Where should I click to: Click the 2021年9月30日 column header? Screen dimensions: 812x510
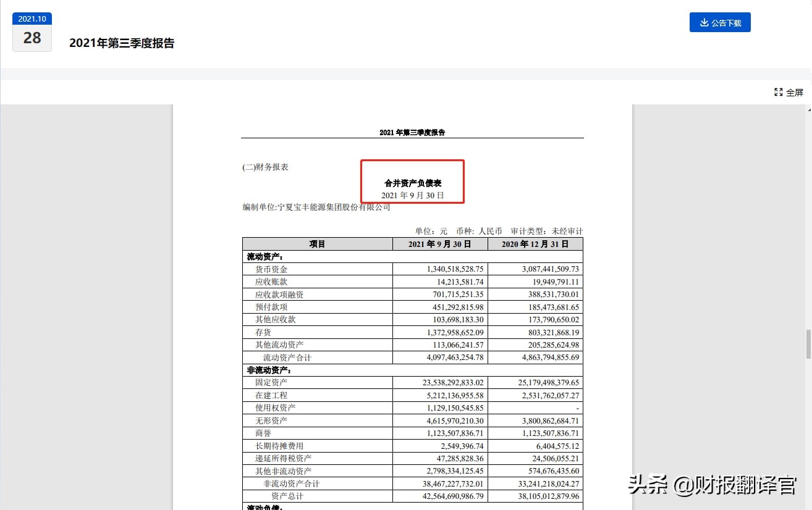tap(440, 244)
